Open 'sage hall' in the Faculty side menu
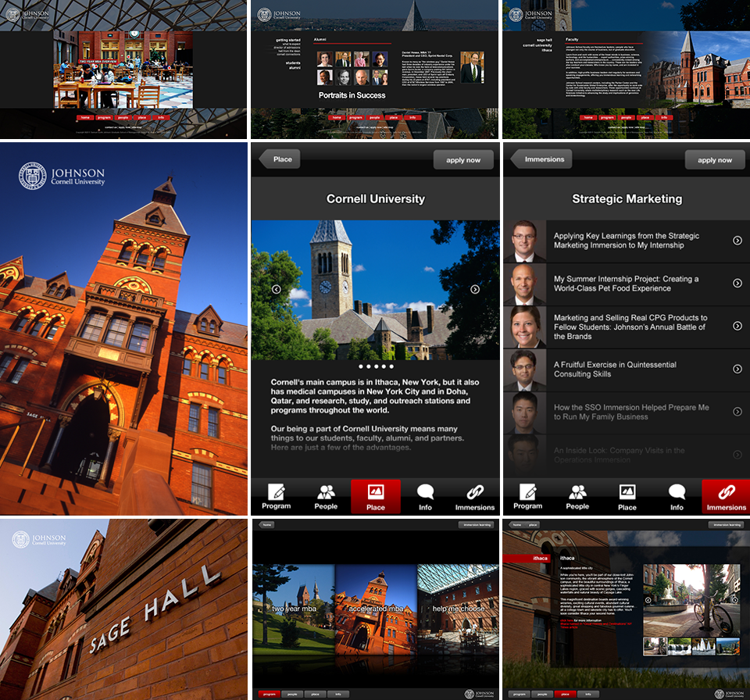Viewport: 750px width, 700px height. [545, 40]
